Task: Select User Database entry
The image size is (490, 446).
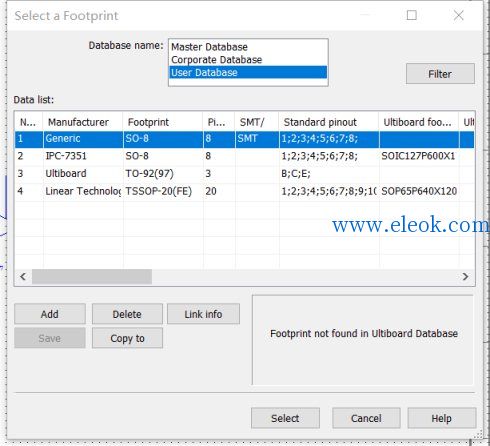Action: pyautogui.click(x=248, y=72)
